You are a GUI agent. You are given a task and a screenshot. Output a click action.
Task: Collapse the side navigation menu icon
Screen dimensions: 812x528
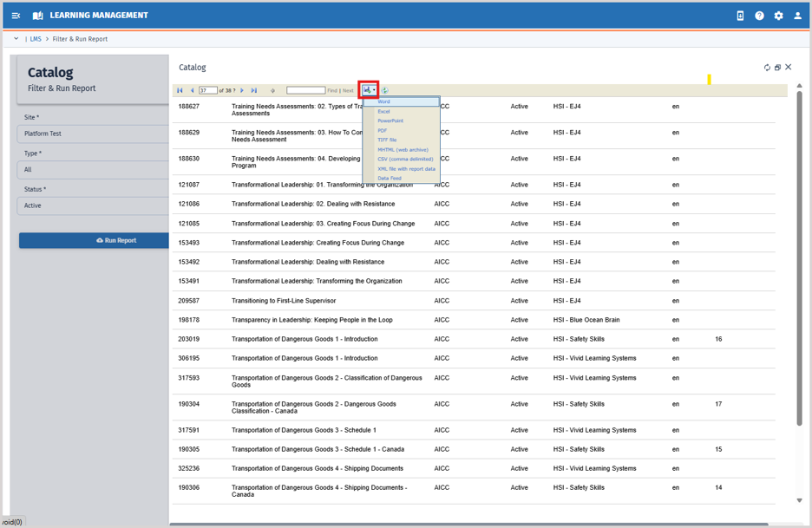click(16, 16)
